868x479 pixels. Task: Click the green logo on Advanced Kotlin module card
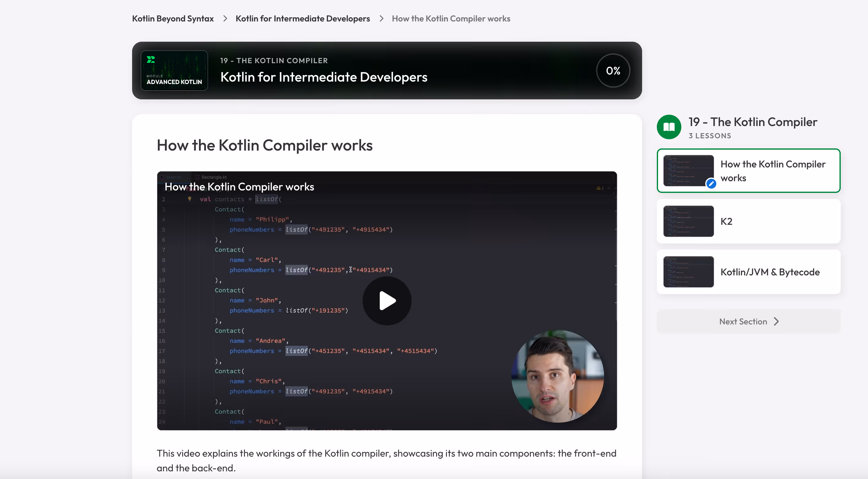[151, 60]
